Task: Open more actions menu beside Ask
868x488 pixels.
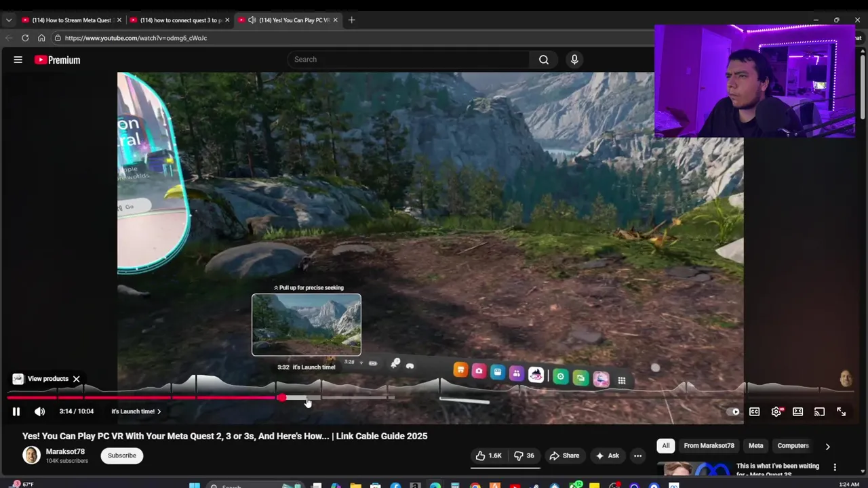Action: [x=637, y=455]
